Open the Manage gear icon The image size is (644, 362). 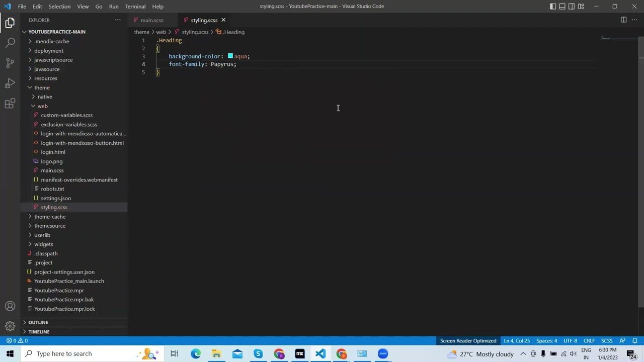10,326
